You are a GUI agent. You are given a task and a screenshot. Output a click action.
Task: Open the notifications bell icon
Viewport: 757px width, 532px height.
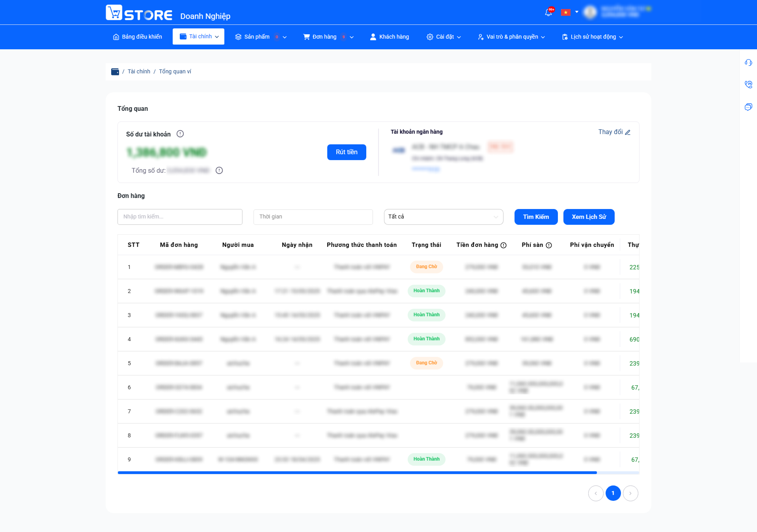coord(548,13)
